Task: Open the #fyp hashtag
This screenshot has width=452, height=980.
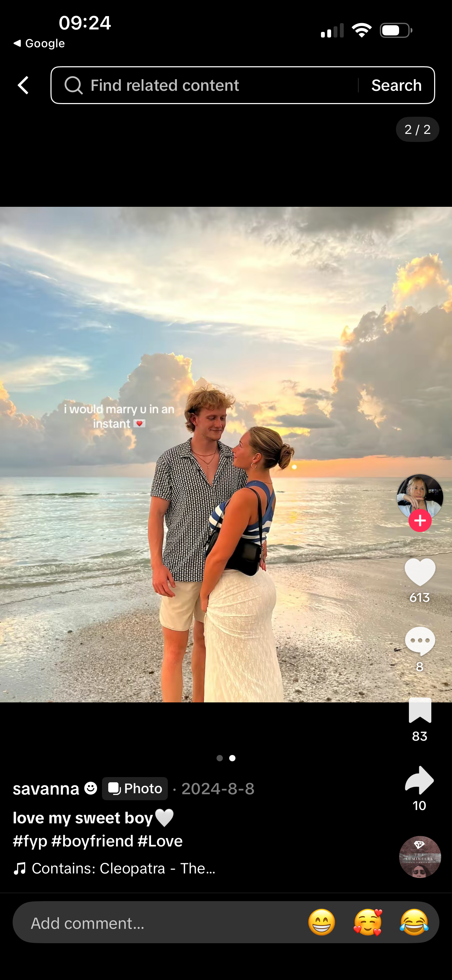Action: [x=30, y=841]
